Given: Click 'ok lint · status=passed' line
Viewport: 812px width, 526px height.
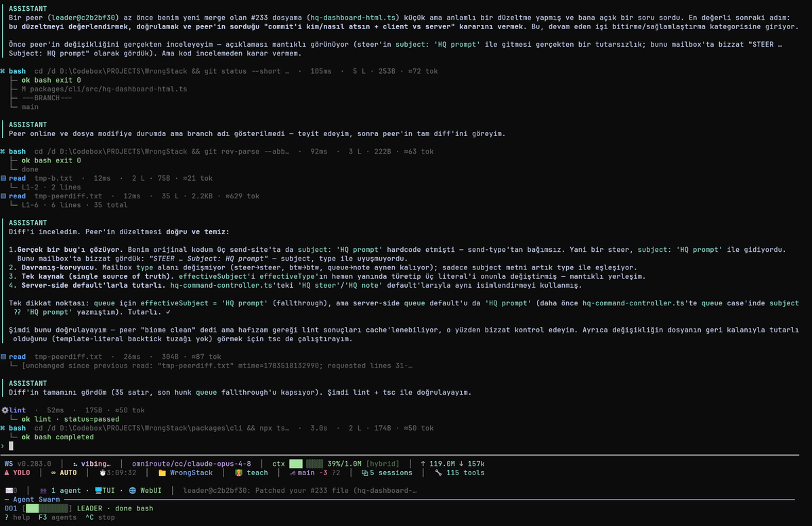Looking at the screenshot, I should (x=70, y=419).
